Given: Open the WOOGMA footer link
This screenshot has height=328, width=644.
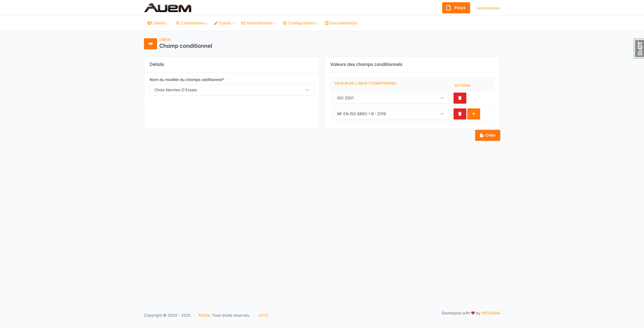Looking at the screenshot, I should [490, 313].
